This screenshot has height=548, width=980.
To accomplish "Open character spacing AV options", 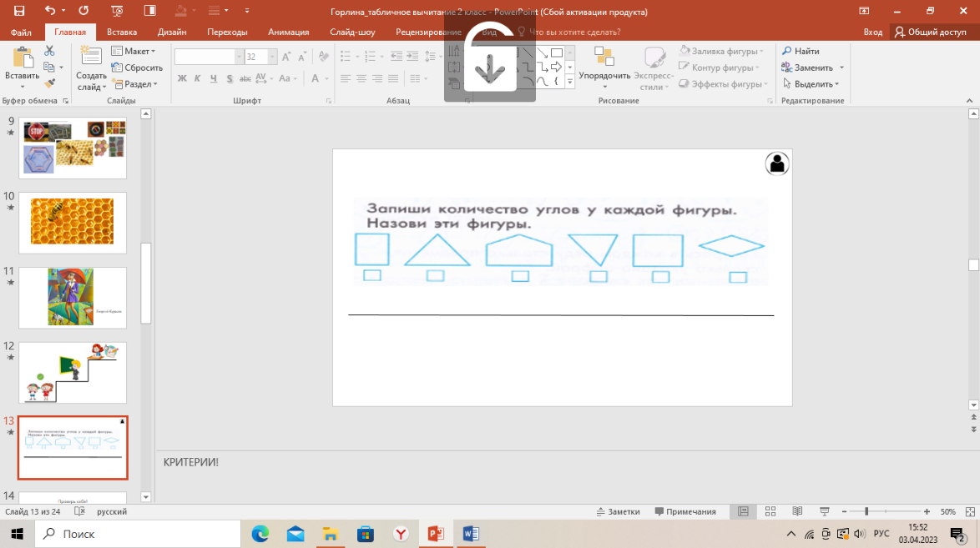I will coord(260,78).
